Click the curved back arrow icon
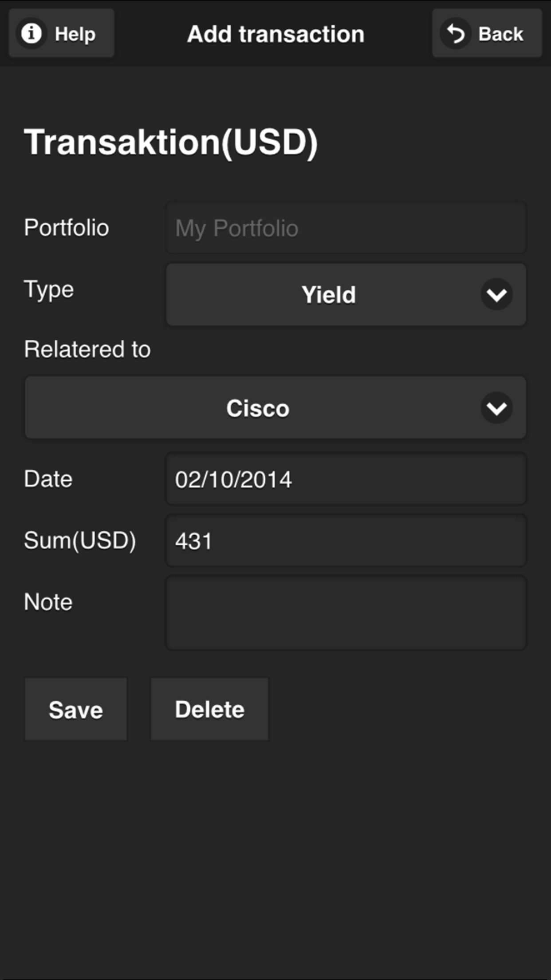 (455, 34)
